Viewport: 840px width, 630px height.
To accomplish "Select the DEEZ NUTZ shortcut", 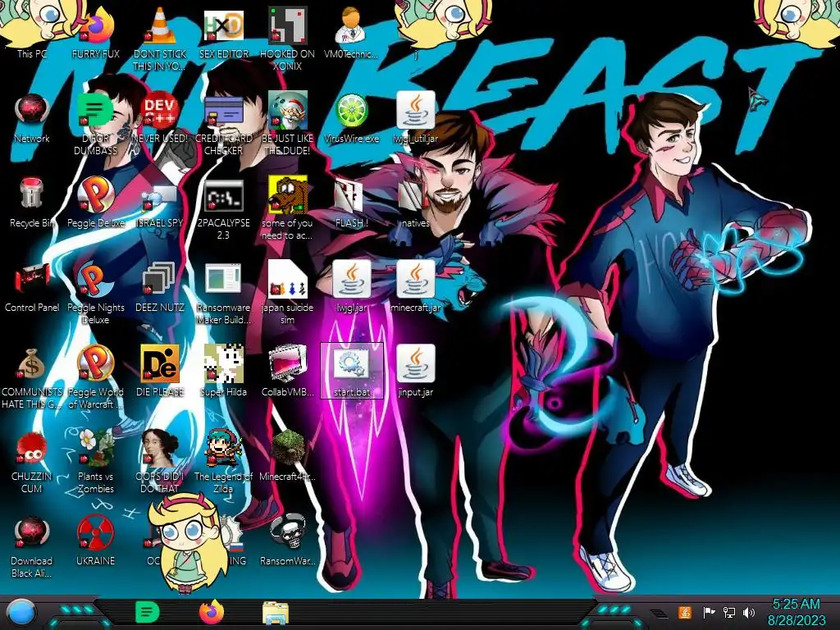I will point(160,285).
